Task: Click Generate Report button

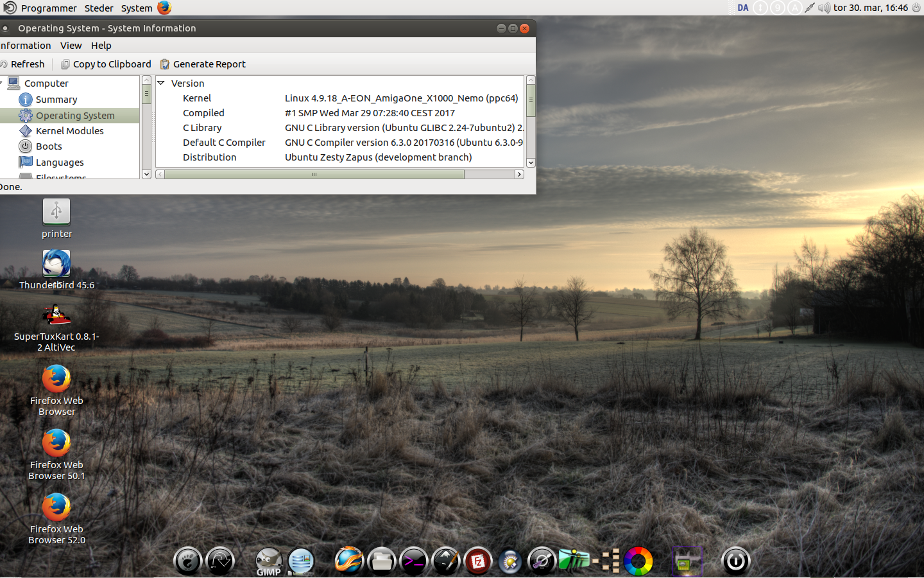Action: coord(203,64)
